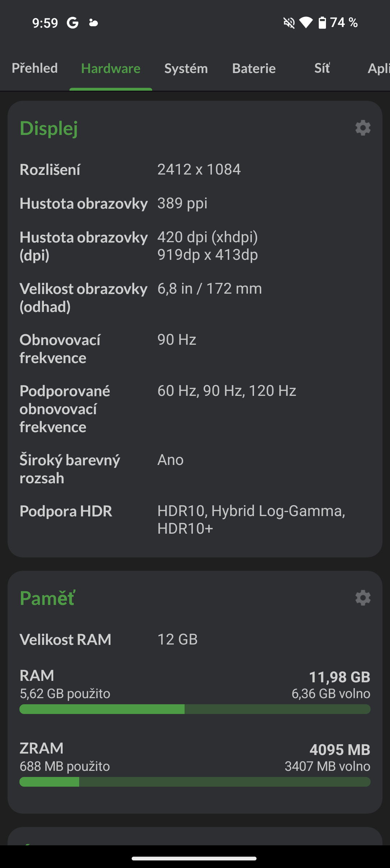Switch to the Systém tab
This screenshot has width=390, height=868.
186,68
